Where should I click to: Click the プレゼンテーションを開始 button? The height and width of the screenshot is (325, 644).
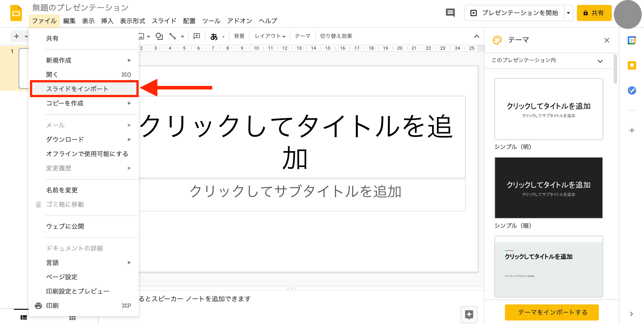coord(514,13)
